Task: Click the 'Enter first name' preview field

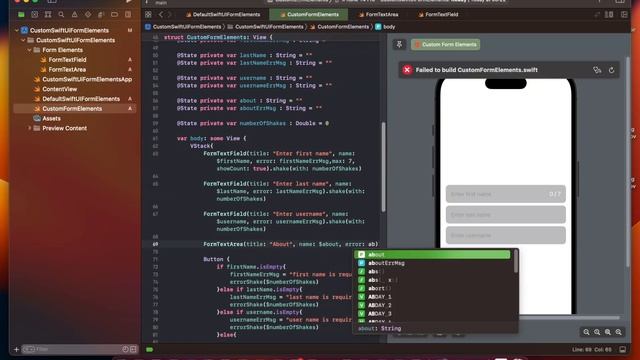Action: [506, 194]
